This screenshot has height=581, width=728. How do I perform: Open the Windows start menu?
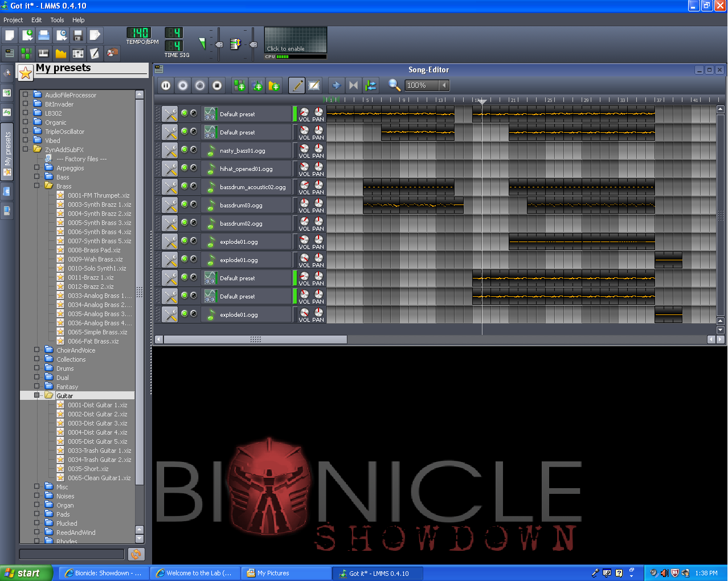(26, 573)
